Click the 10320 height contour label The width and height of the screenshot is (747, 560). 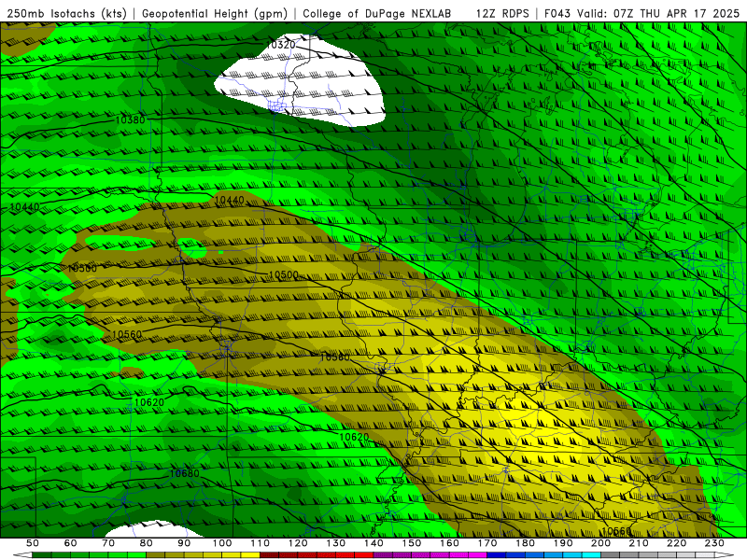click(x=280, y=45)
